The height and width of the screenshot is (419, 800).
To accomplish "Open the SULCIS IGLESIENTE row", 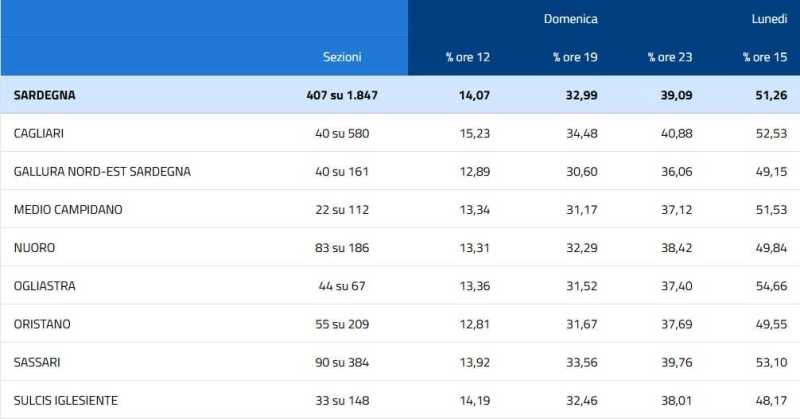I will [x=66, y=400].
